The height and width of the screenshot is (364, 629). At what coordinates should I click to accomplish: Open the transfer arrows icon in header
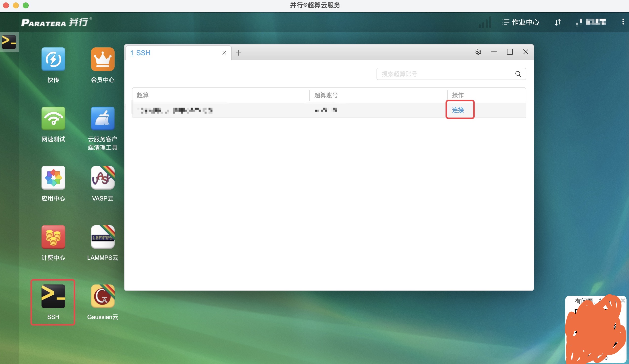click(x=558, y=22)
